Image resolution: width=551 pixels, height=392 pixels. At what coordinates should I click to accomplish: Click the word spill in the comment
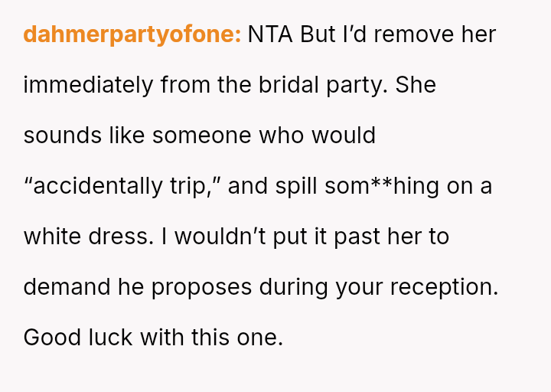[x=296, y=186]
